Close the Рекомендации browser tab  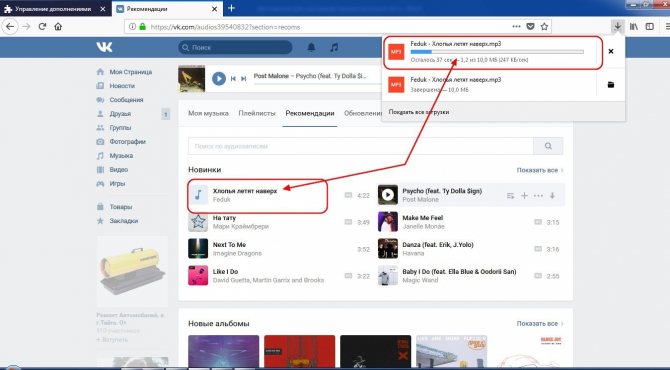click(215, 9)
